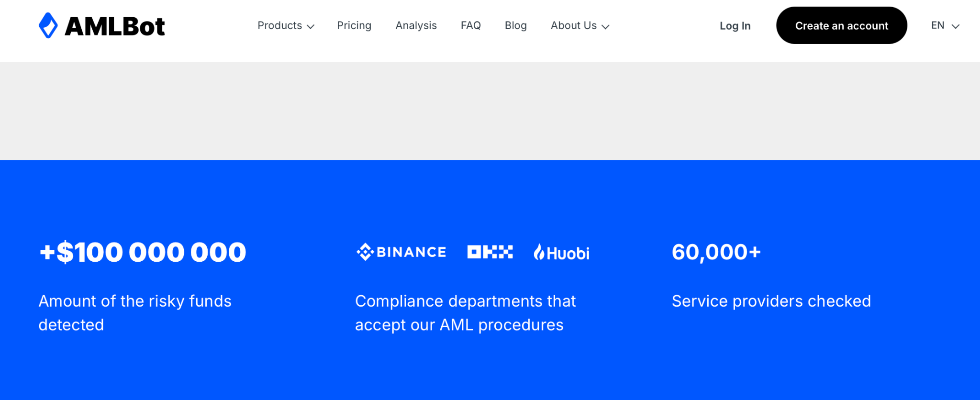Expand the About Us menu

click(x=580, y=25)
